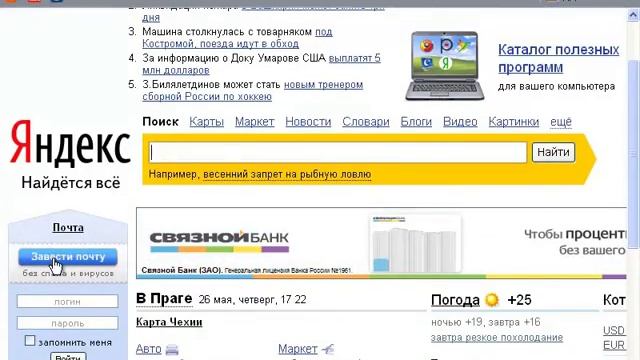The image size is (640, 360).
Task: Click the sun weather icon
Action: (x=492, y=300)
